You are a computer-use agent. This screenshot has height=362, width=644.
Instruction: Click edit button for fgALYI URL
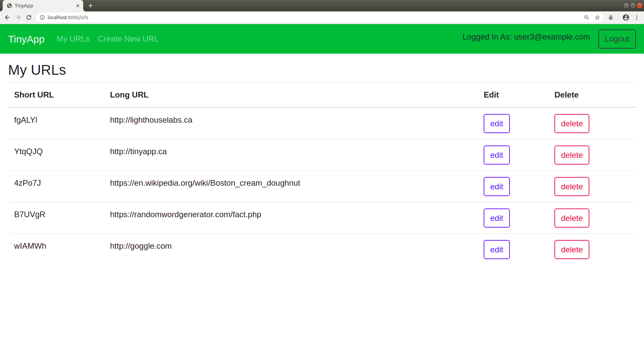(496, 123)
